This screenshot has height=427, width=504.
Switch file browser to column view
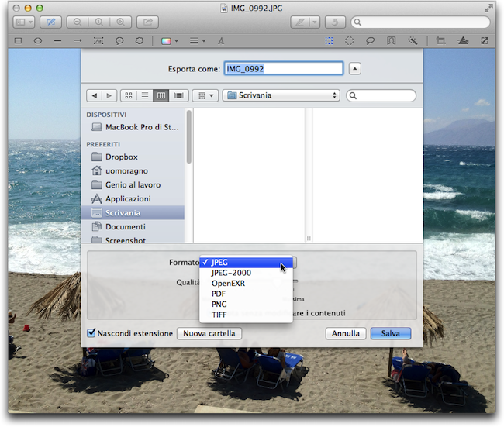(x=161, y=95)
